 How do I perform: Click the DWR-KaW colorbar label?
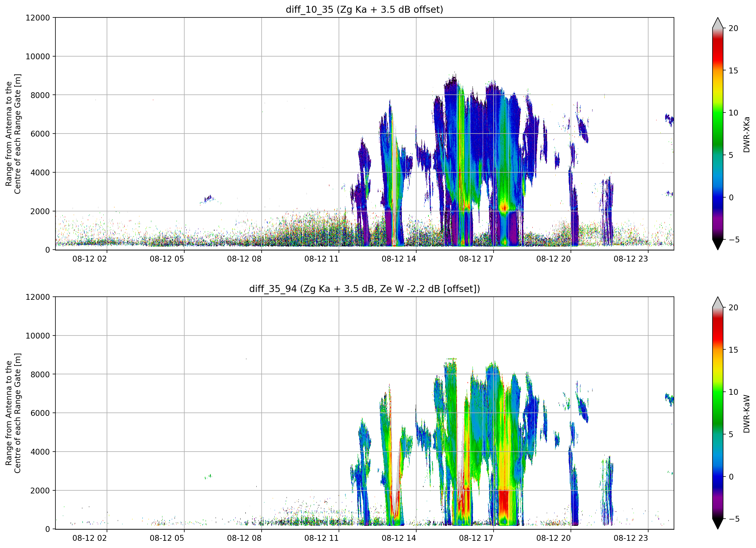(x=747, y=414)
